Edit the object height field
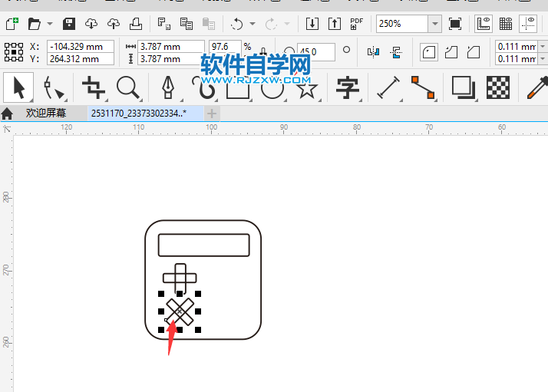This screenshot has height=392, width=548. pyautogui.click(x=170, y=59)
